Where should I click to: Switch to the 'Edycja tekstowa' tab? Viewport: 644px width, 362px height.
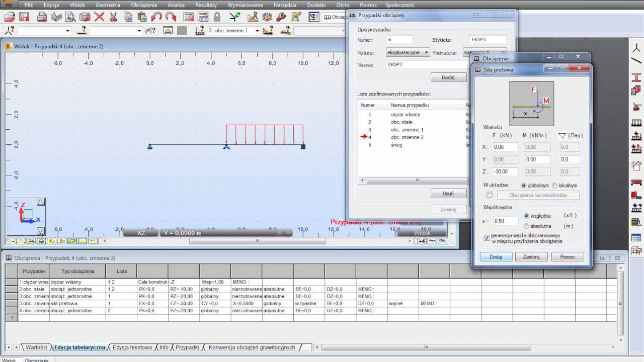(132, 347)
